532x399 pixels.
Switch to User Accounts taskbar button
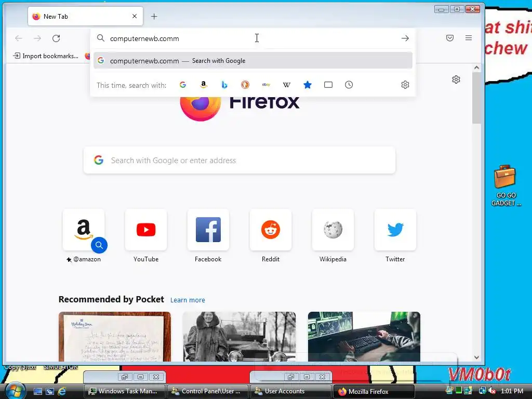tap(290, 391)
